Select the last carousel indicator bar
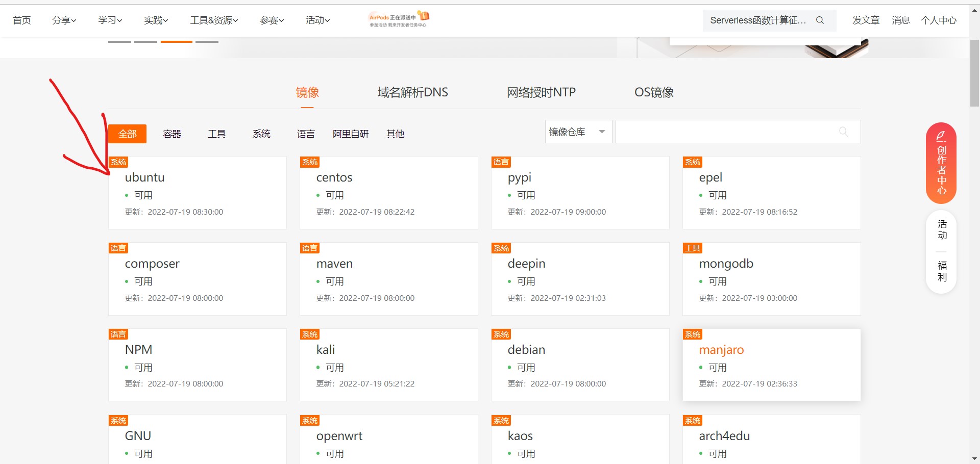Image resolution: width=980 pixels, height=464 pixels. click(207, 42)
